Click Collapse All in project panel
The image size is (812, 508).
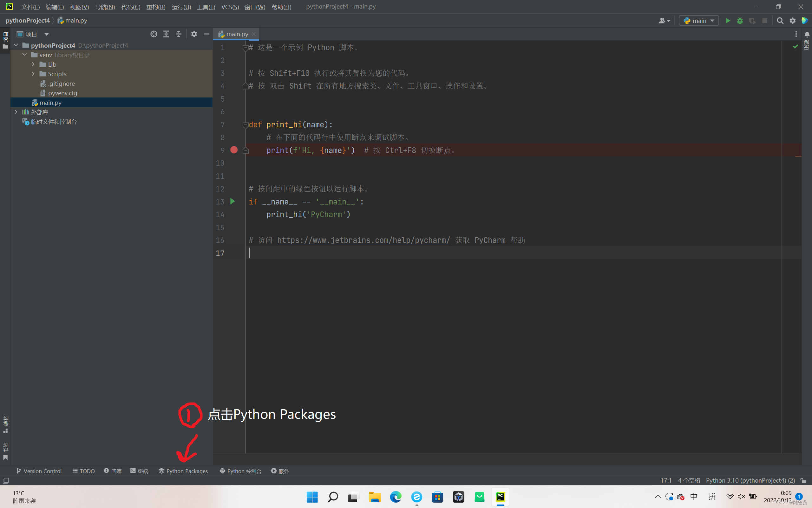(179, 34)
